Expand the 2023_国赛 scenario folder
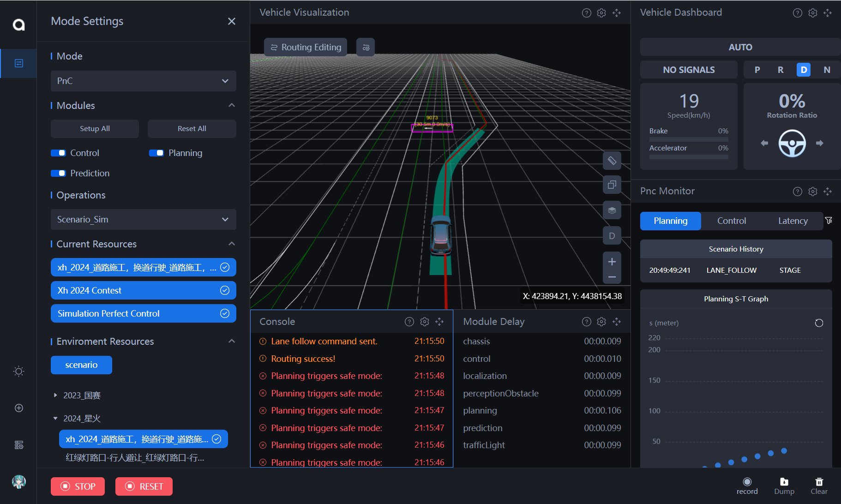Image resolution: width=841 pixels, height=504 pixels. [55, 396]
